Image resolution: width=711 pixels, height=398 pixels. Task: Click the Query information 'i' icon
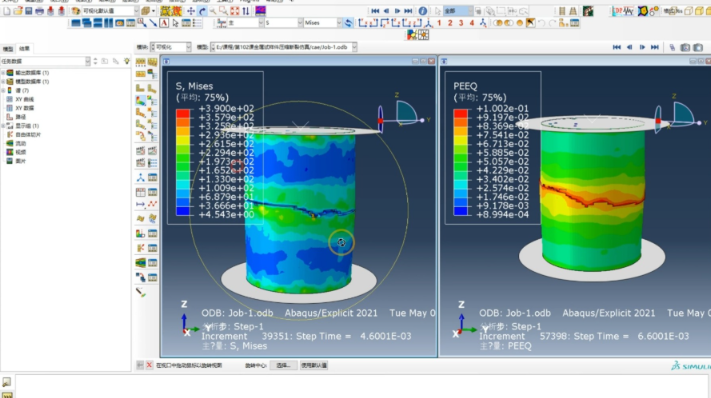coord(422,11)
